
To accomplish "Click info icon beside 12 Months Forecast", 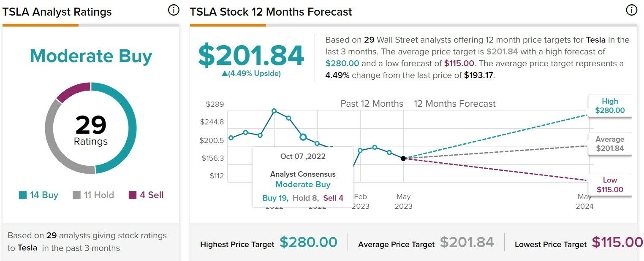I will pyautogui.click(x=631, y=11).
